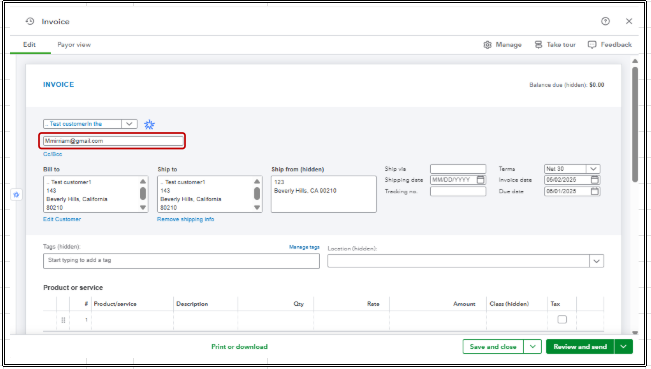The image size is (651, 369).
Task: Click the Ship to scrollbar thumb
Action: click(257, 193)
